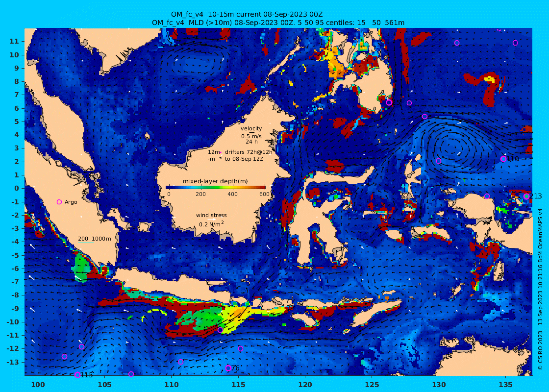Click latitude axis label 8
The image size is (549, 392).
pos(17,81)
